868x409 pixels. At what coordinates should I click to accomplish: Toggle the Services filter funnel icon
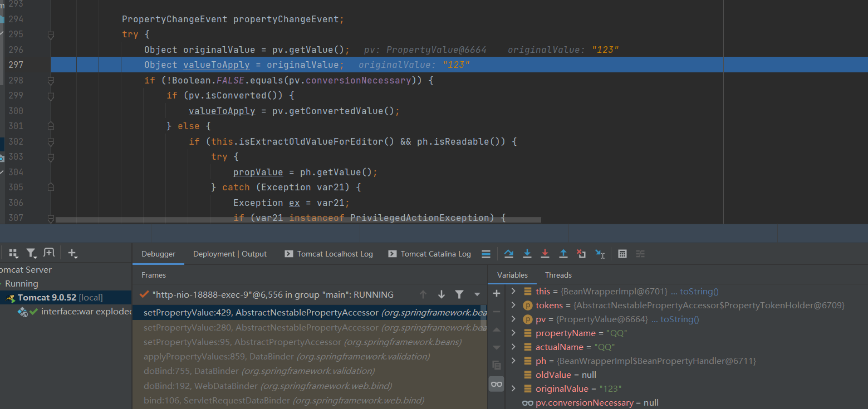[x=31, y=253]
